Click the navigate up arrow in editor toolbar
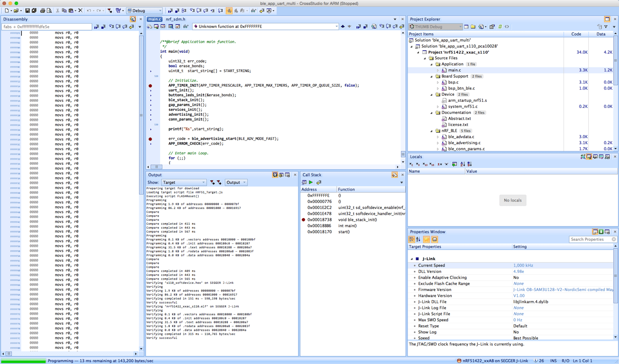 (x=343, y=27)
